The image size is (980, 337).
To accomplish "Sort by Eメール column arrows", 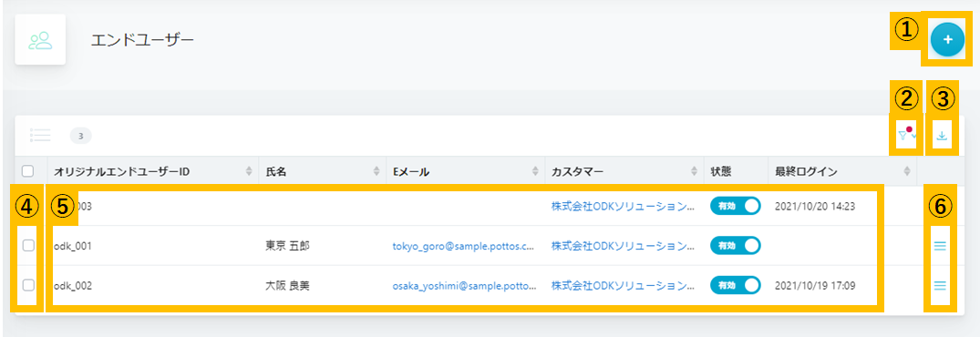I will pyautogui.click(x=535, y=171).
